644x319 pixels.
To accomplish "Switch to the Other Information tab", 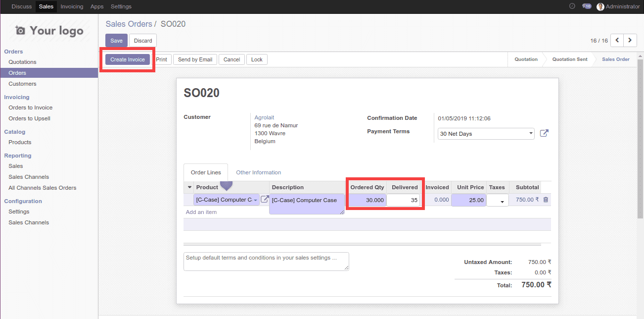I will click(259, 172).
